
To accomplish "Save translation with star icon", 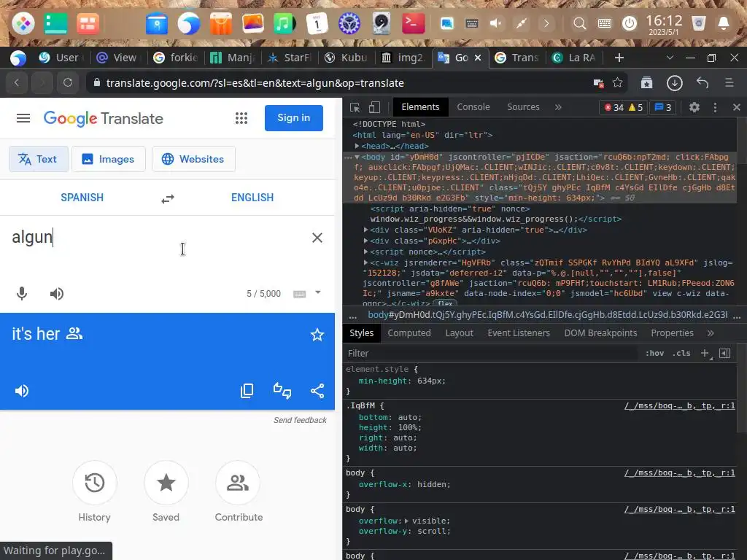I will (x=317, y=335).
